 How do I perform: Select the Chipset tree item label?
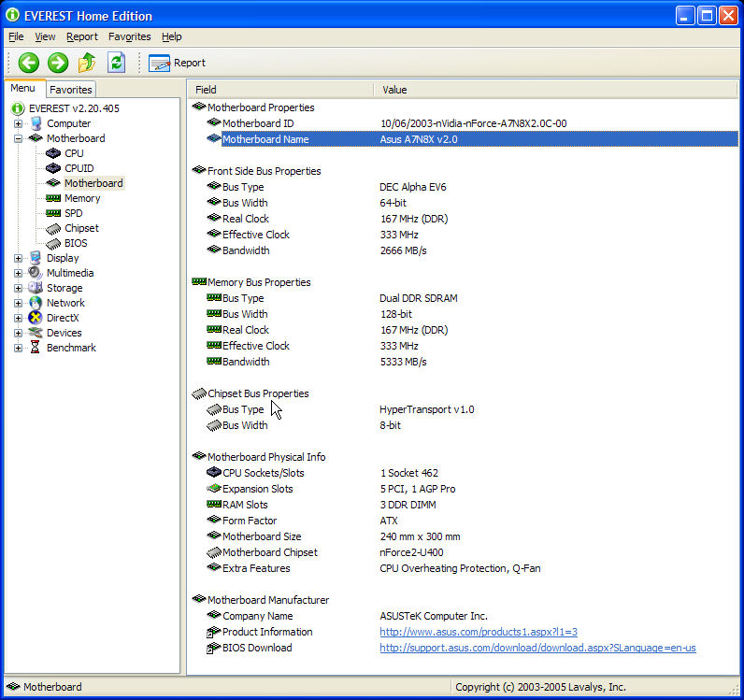click(81, 228)
